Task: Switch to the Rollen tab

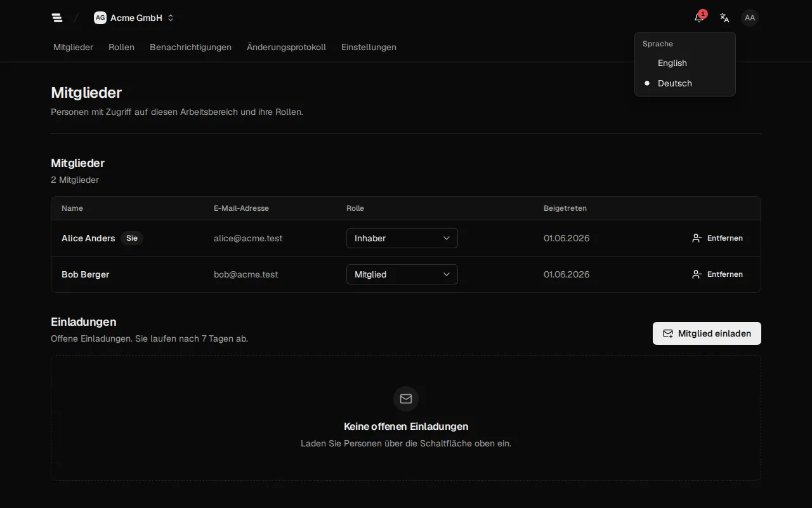Action: click(121, 47)
